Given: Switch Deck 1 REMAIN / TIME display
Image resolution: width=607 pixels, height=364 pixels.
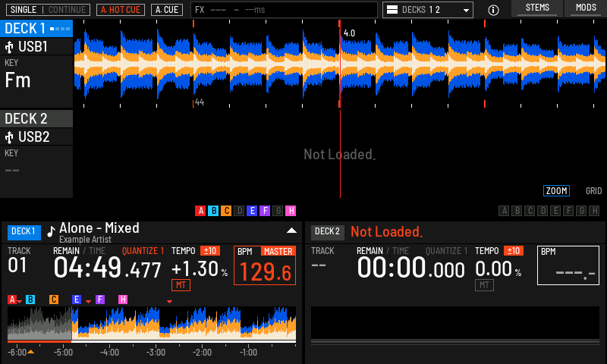Looking at the screenshot, I should click(x=79, y=251).
